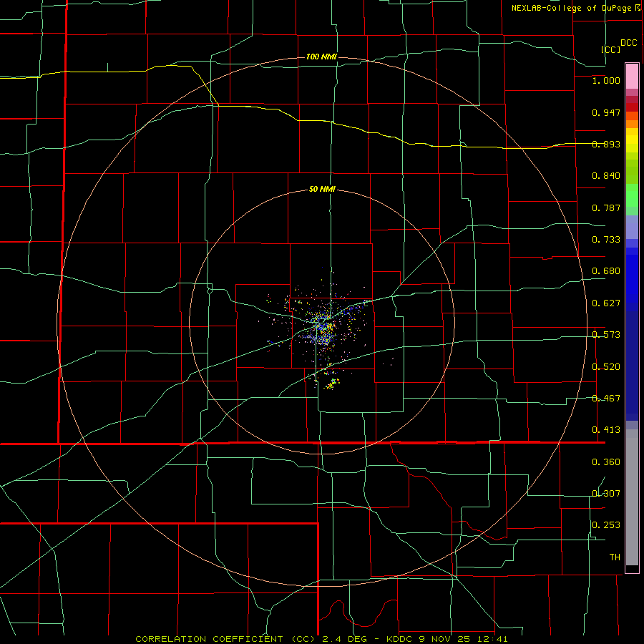Click the 0.360 color scale value
Viewport: 644px width, 644px height.
pyautogui.click(x=606, y=462)
